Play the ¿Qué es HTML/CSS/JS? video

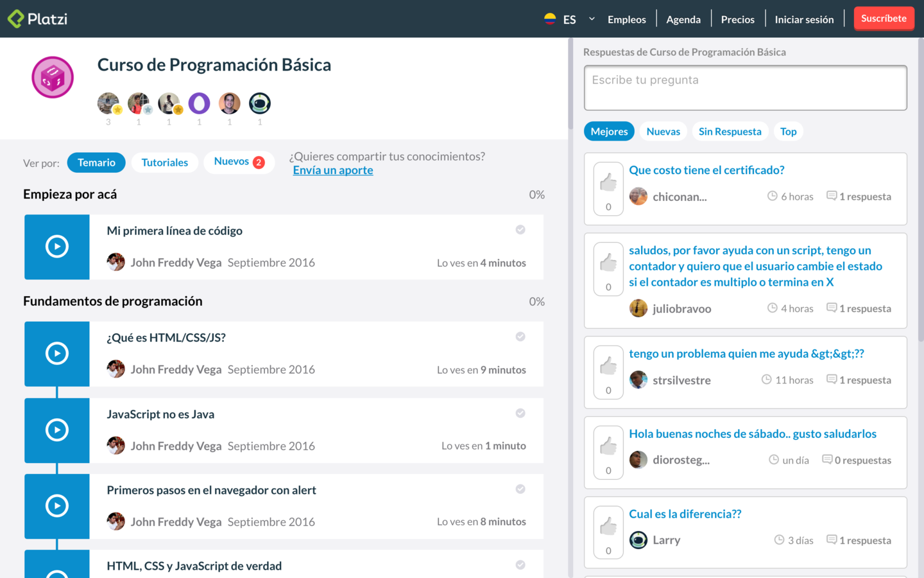point(57,353)
